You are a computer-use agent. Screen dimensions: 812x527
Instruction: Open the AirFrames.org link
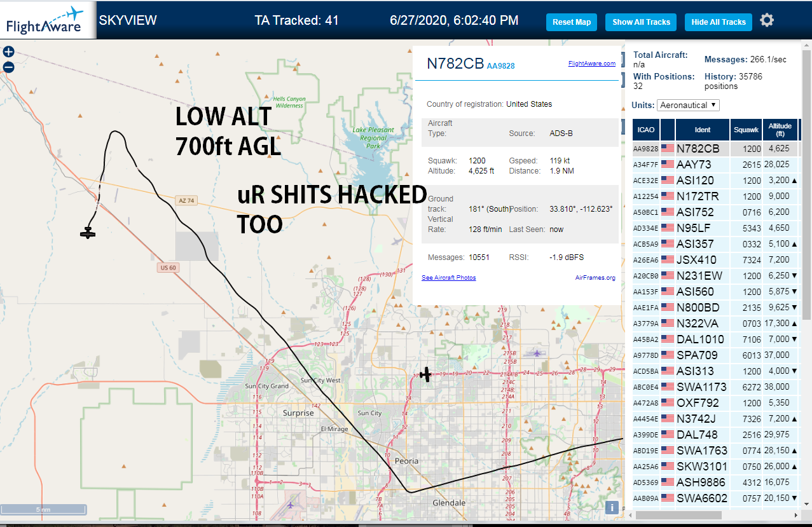pyautogui.click(x=595, y=278)
